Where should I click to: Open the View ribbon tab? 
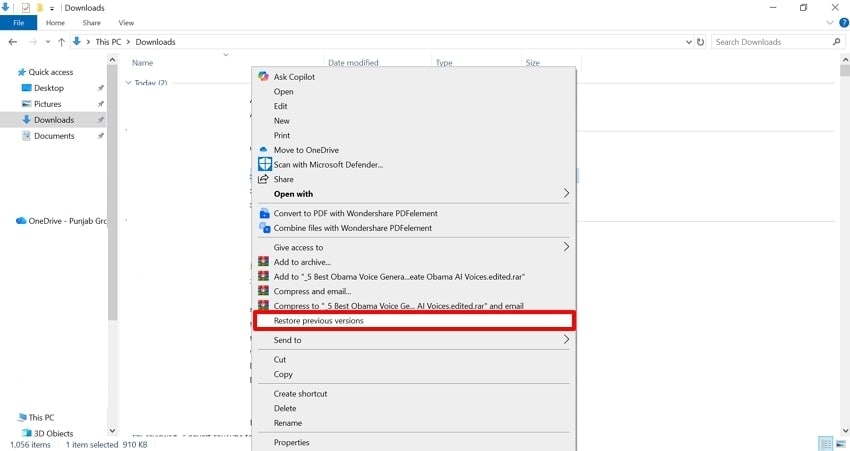click(126, 23)
